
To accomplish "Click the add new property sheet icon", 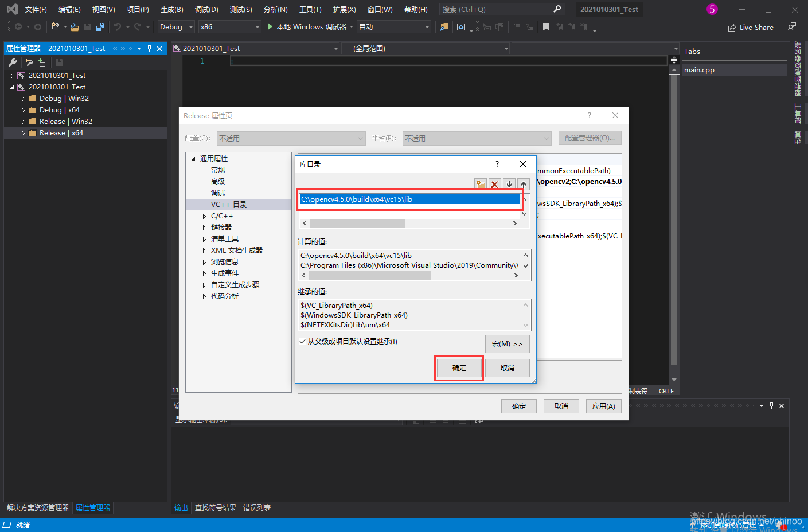I will coord(29,62).
